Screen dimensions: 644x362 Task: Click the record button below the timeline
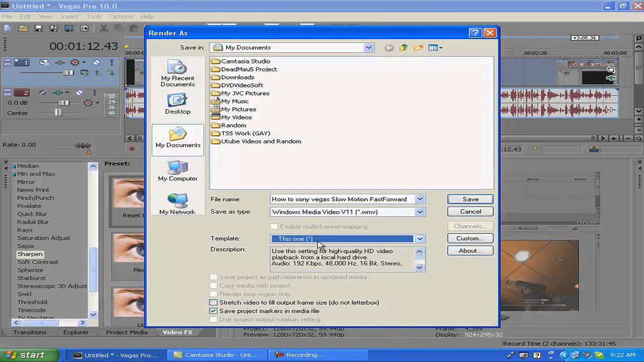(132, 149)
